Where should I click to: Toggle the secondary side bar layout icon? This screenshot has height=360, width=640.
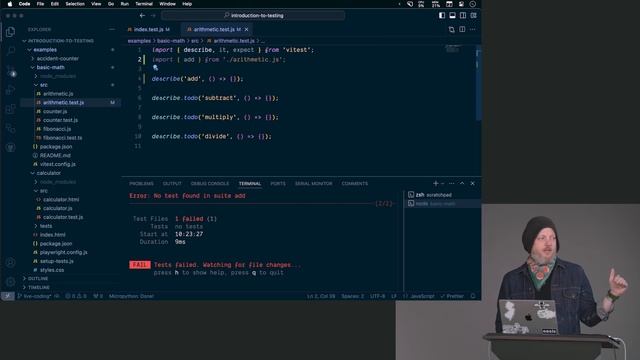pos(463,16)
